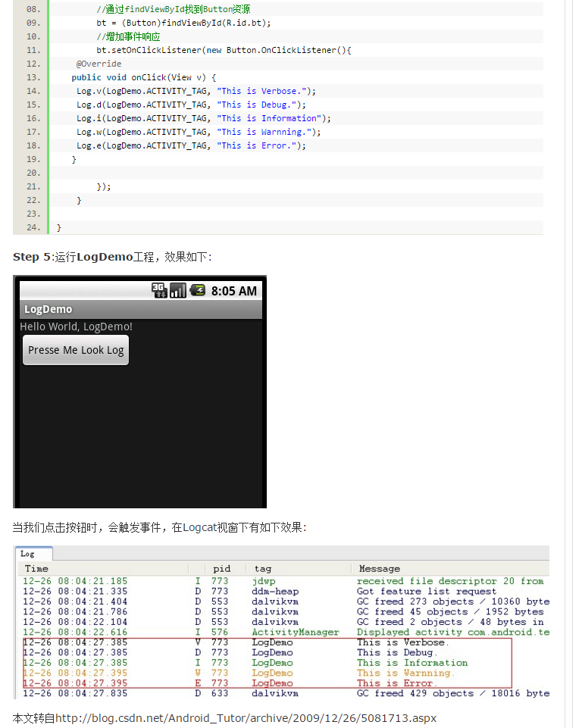Click the @Override annotation on line 12
The width and height of the screenshot is (582, 728).
[x=99, y=64]
